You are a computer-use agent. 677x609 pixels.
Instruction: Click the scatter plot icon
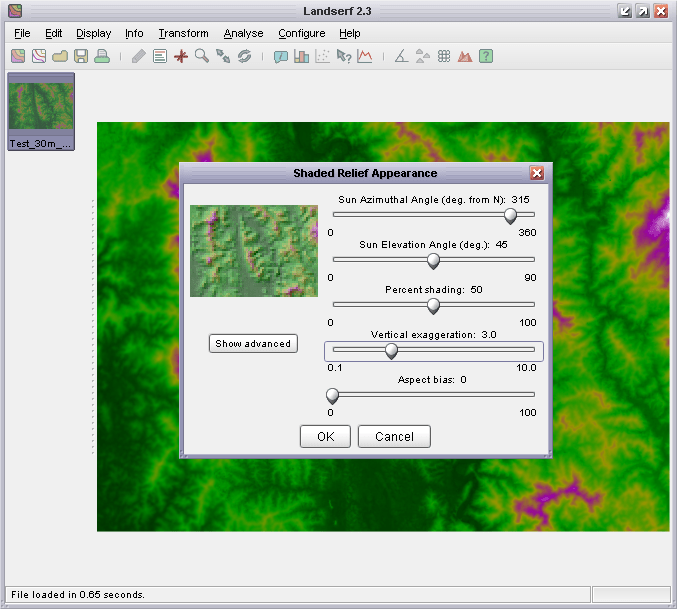tap(323, 56)
